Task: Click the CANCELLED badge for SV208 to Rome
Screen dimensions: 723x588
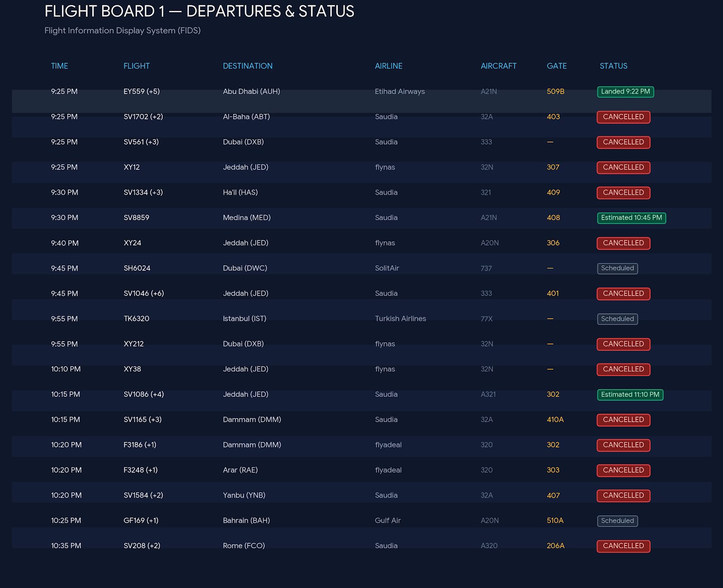Action: (x=624, y=546)
